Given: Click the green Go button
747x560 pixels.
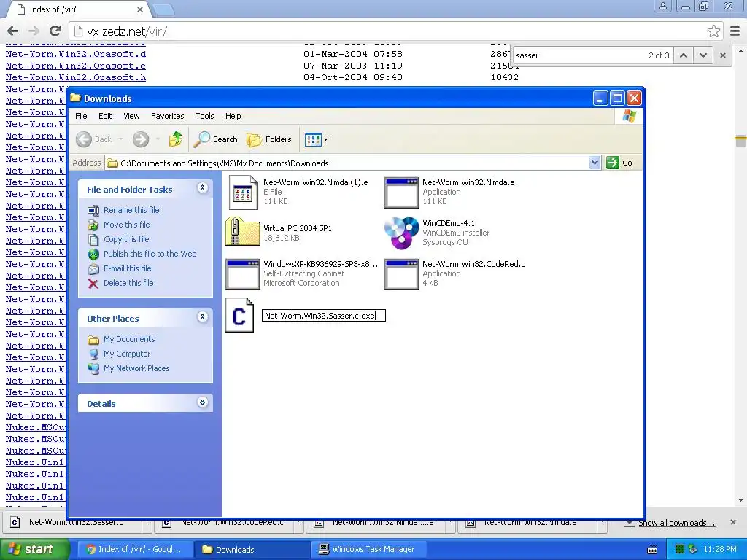Looking at the screenshot, I should [x=619, y=163].
